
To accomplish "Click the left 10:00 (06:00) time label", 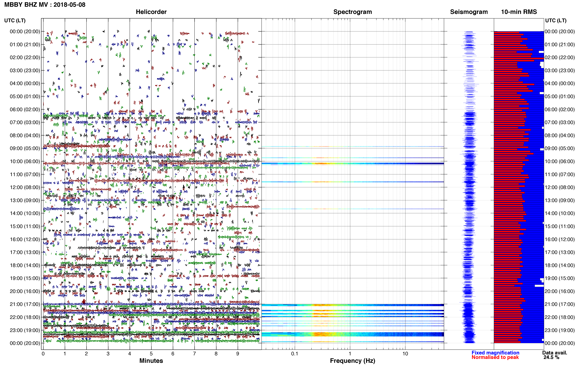I will (25, 161).
